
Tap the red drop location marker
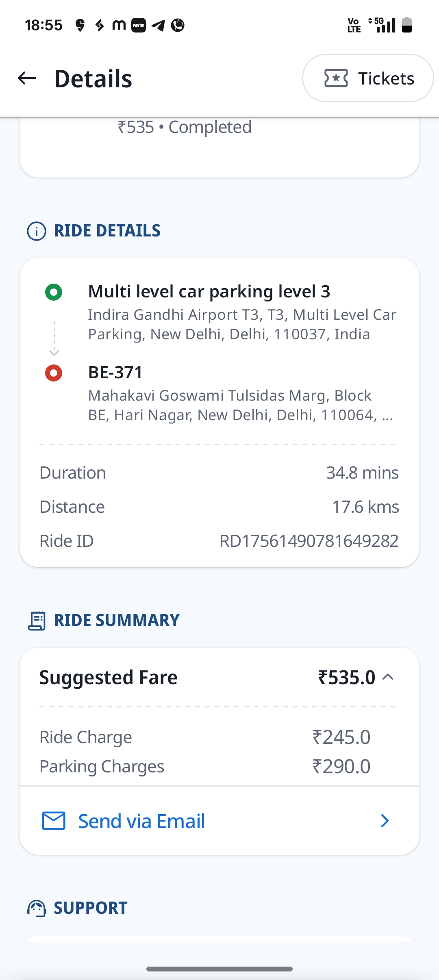[54, 373]
